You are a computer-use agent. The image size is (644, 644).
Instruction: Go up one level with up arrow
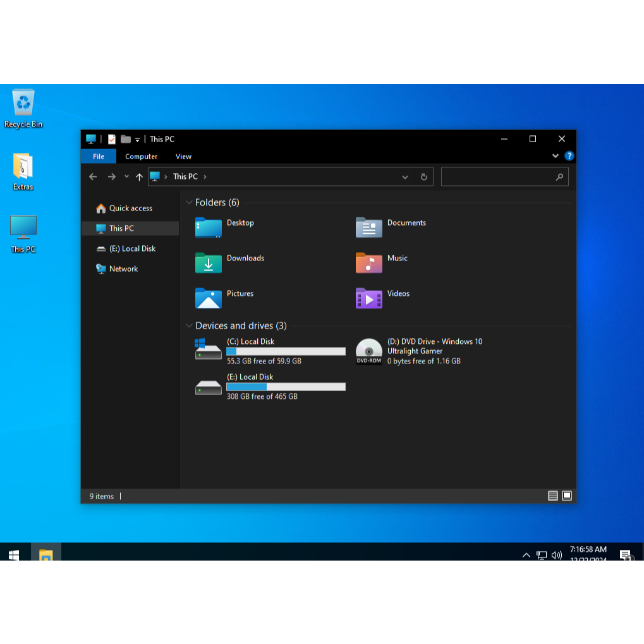pyautogui.click(x=139, y=177)
